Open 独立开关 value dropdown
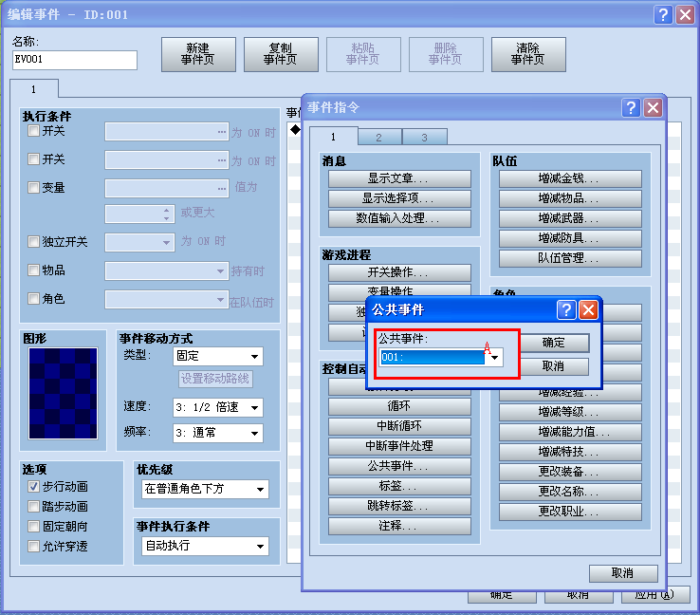The image size is (700, 615). point(139,243)
